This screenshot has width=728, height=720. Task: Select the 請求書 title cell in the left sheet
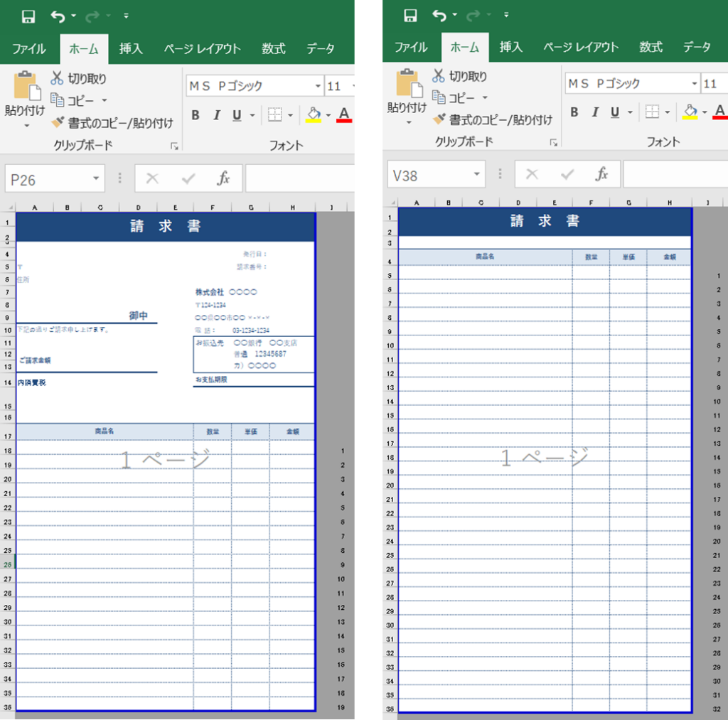pyautogui.click(x=166, y=227)
